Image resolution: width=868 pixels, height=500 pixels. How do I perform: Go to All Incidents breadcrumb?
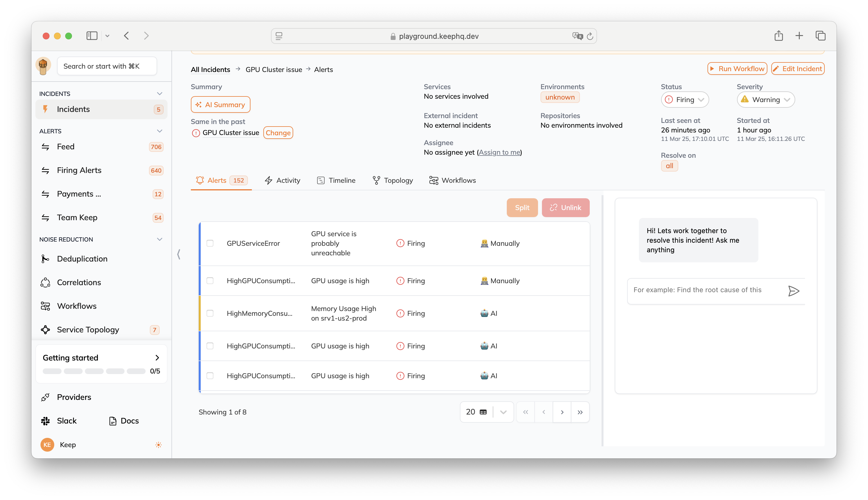[x=210, y=70]
